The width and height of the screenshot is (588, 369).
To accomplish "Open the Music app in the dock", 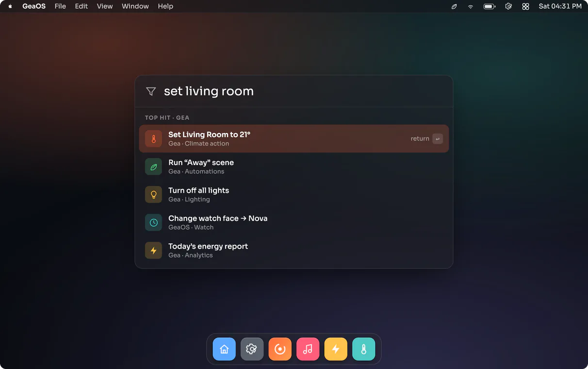I will pyautogui.click(x=308, y=349).
